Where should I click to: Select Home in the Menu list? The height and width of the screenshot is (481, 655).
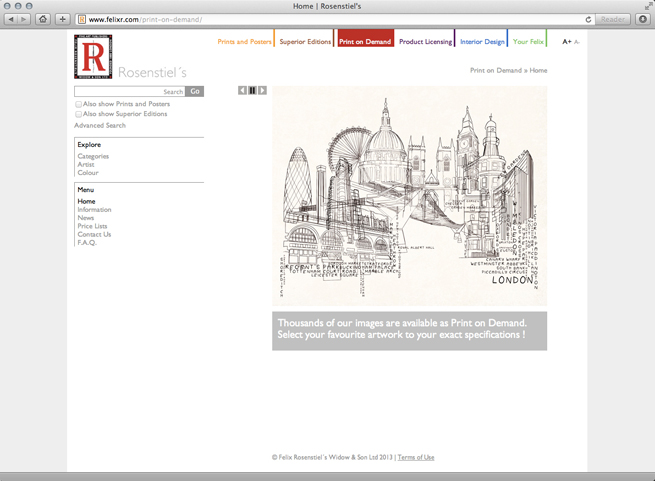coord(86,201)
